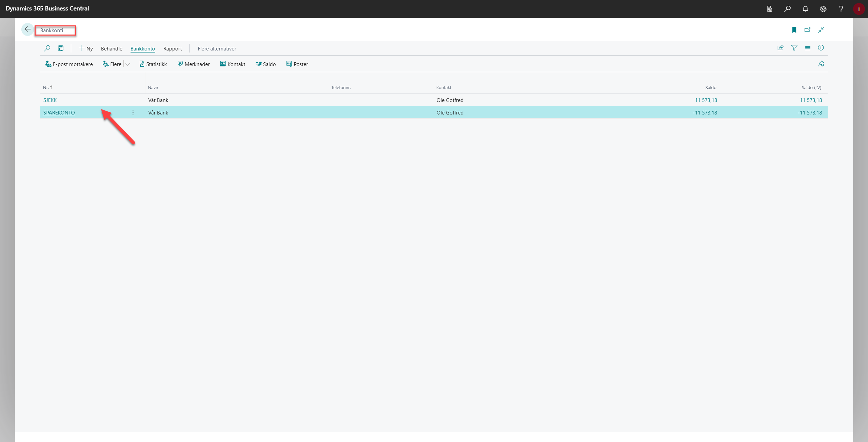
Task: Click the Saldo (LV) column header
Action: (811, 87)
